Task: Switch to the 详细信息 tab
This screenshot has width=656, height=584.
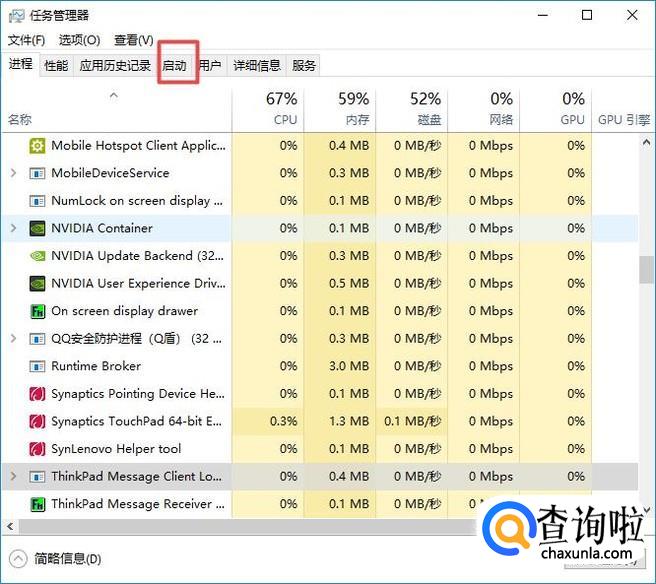Action: [257, 66]
